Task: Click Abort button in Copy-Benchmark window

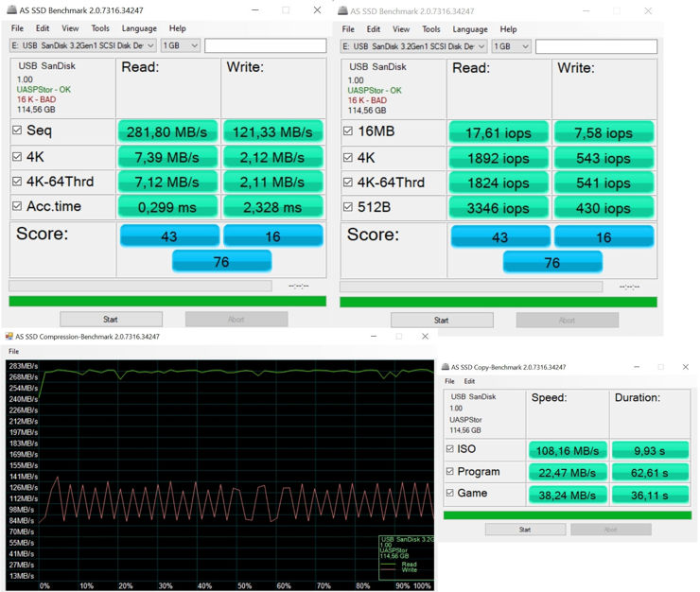Action: coord(610,530)
